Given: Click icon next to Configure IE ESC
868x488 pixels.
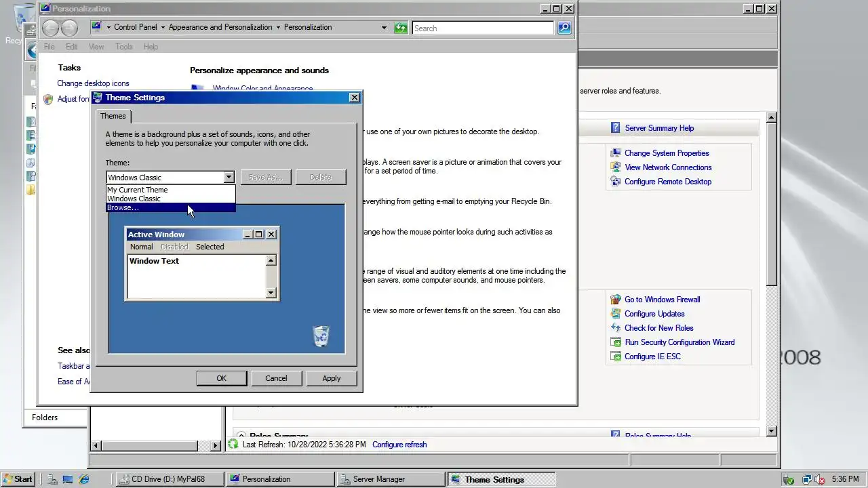Looking at the screenshot, I should point(615,357).
